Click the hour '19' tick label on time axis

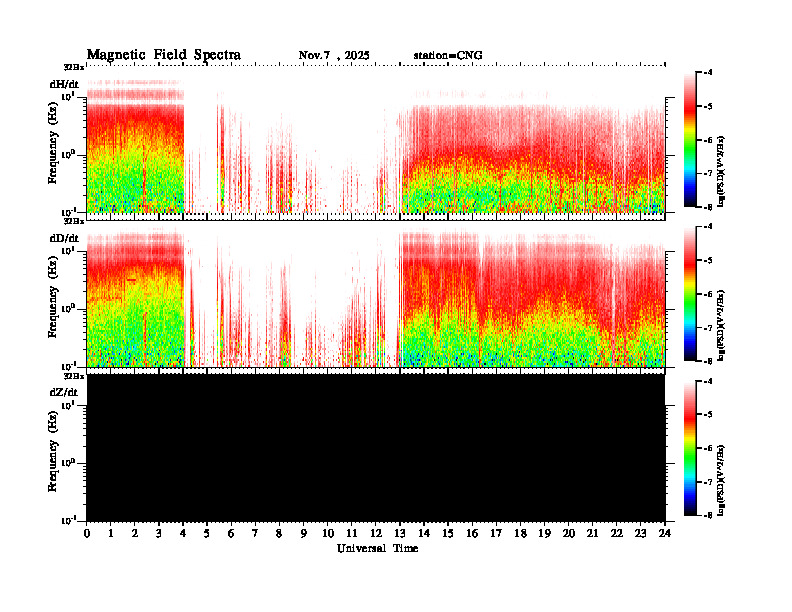[x=544, y=534]
